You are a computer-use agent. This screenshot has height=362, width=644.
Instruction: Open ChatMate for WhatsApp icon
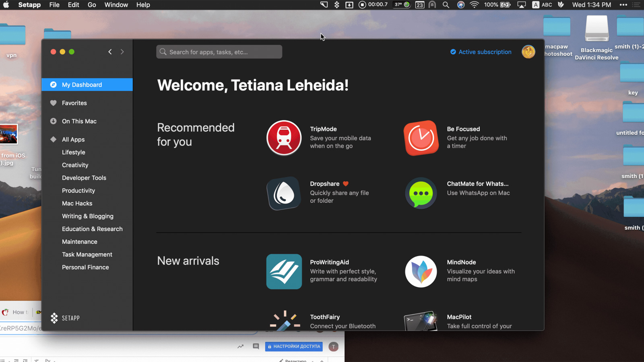421,193
